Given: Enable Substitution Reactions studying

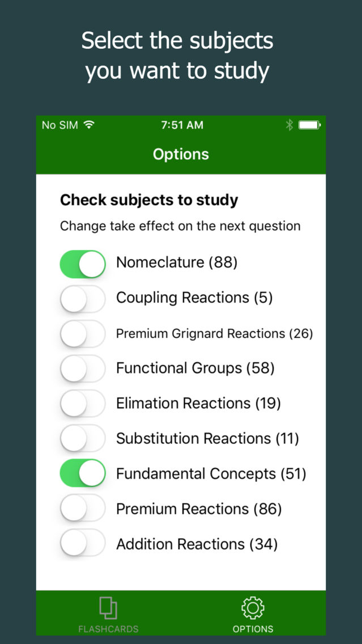Looking at the screenshot, I should coord(83,438).
